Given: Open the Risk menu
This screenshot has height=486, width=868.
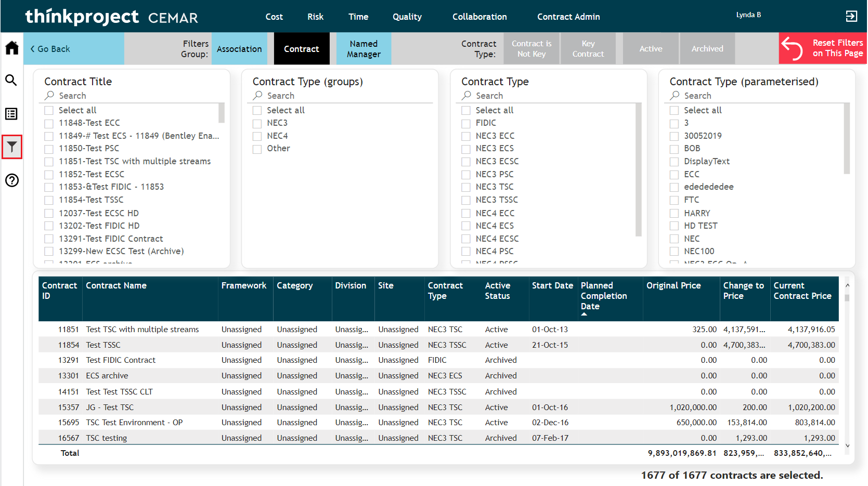Looking at the screenshot, I should 315,17.
